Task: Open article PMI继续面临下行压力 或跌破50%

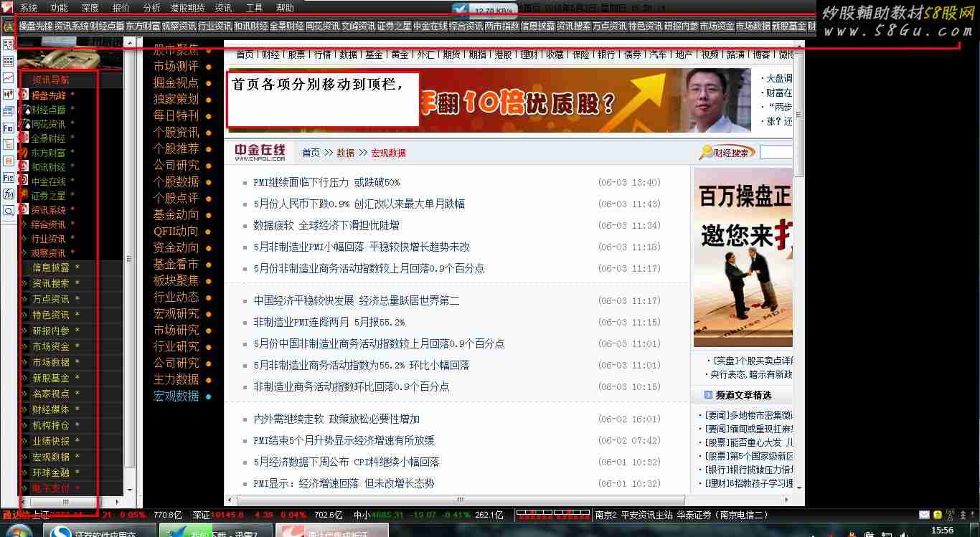Action: point(326,182)
